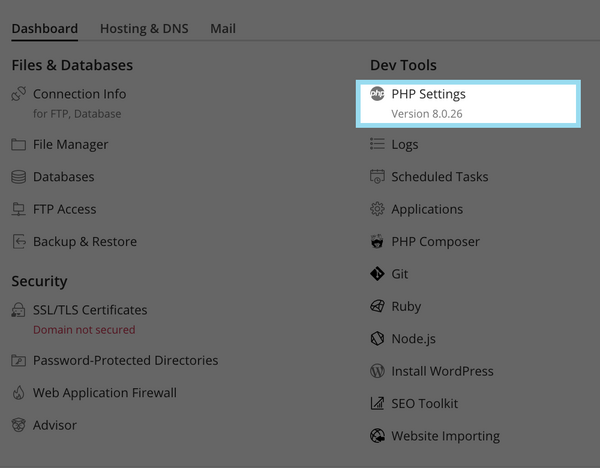Click the Ruby gem icon
The image size is (600, 468).
377,307
